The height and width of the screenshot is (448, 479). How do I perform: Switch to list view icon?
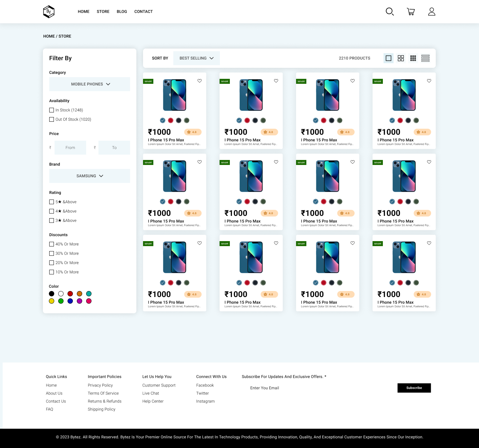tap(425, 58)
